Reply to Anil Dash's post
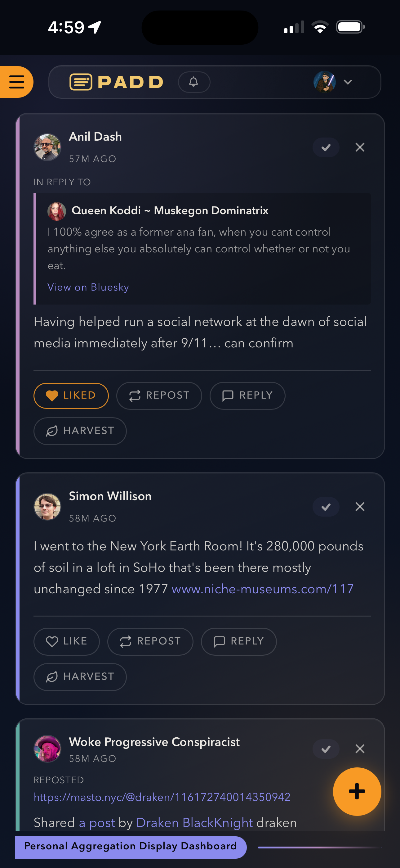This screenshot has height=868, width=400. pyautogui.click(x=247, y=395)
